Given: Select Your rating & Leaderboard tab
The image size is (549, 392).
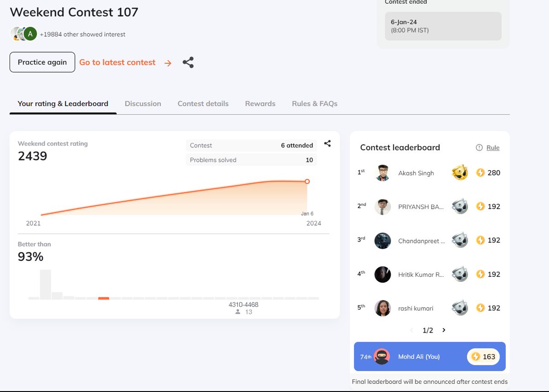Looking at the screenshot, I should 63,103.
